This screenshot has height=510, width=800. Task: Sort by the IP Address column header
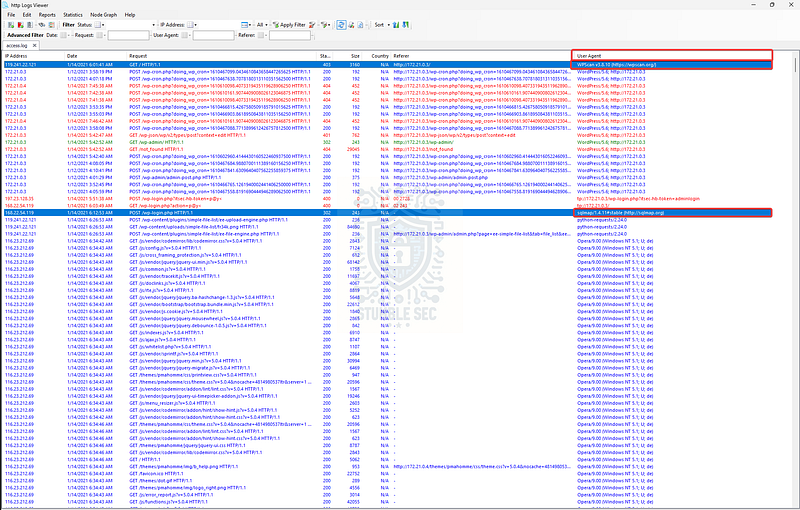click(34, 56)
